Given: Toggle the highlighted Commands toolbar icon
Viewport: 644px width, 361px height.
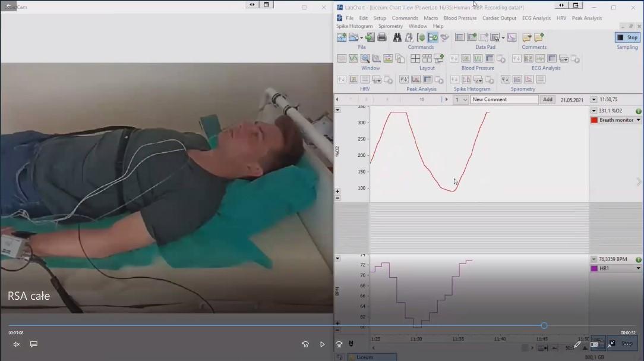Looking at the screenshot, I should coord(433,37).
